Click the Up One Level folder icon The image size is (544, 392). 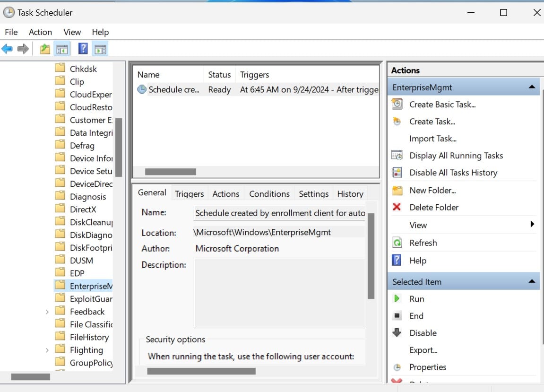coord(45,49)
